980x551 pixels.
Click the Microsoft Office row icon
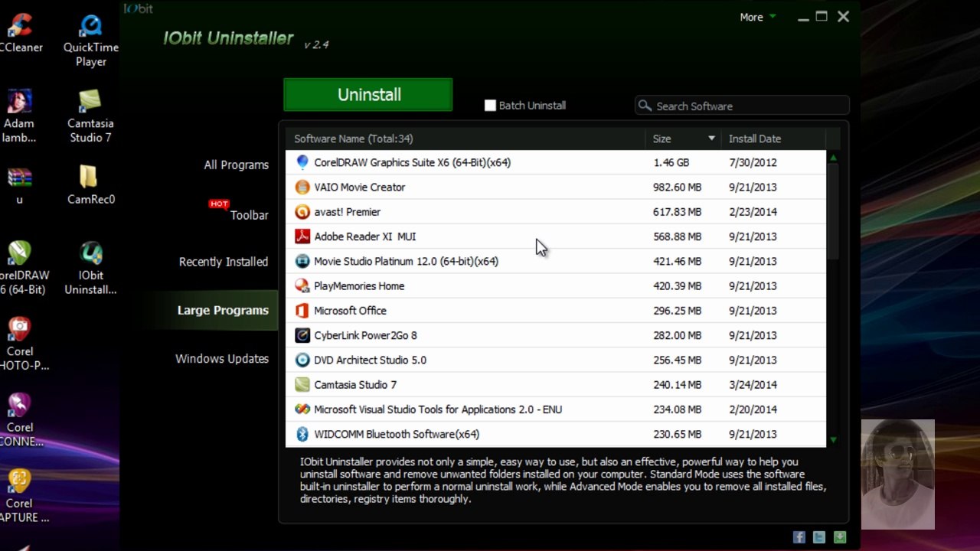(x=302, y=311)
